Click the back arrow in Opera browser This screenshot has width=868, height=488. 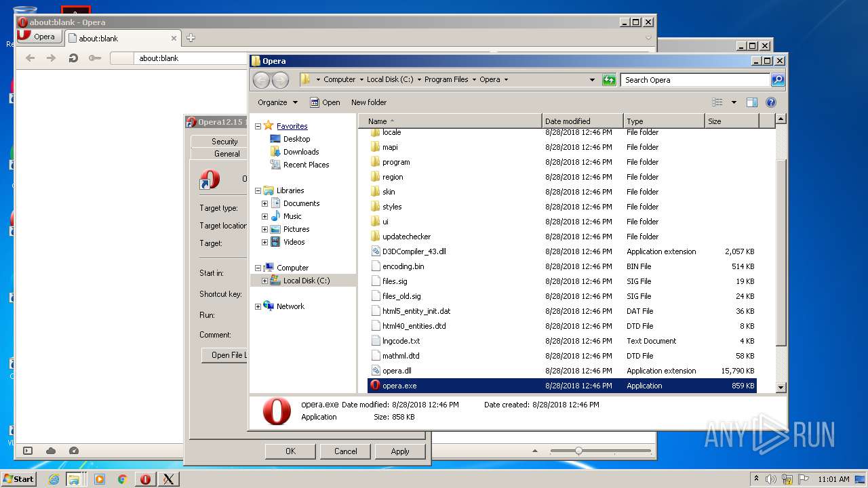pos(30,58)
